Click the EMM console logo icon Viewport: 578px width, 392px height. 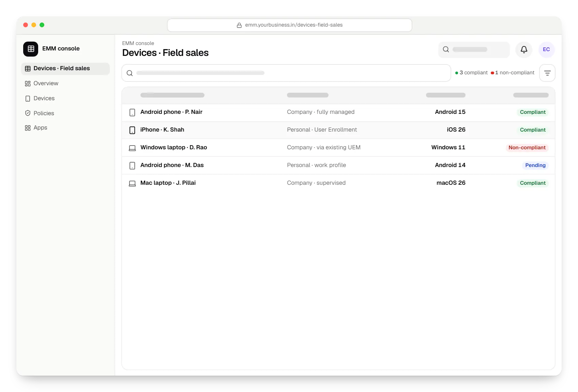point(31,49)
